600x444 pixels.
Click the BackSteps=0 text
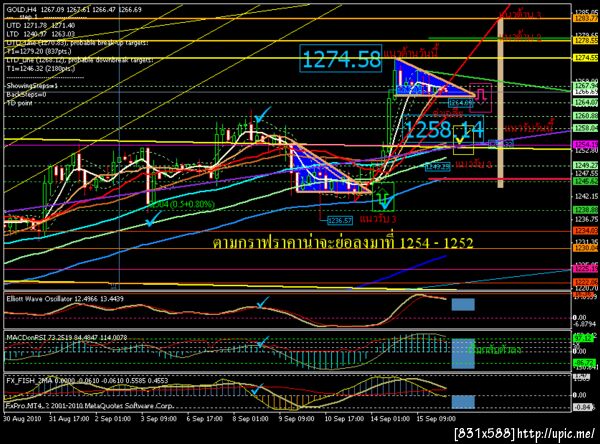point(26,94)
